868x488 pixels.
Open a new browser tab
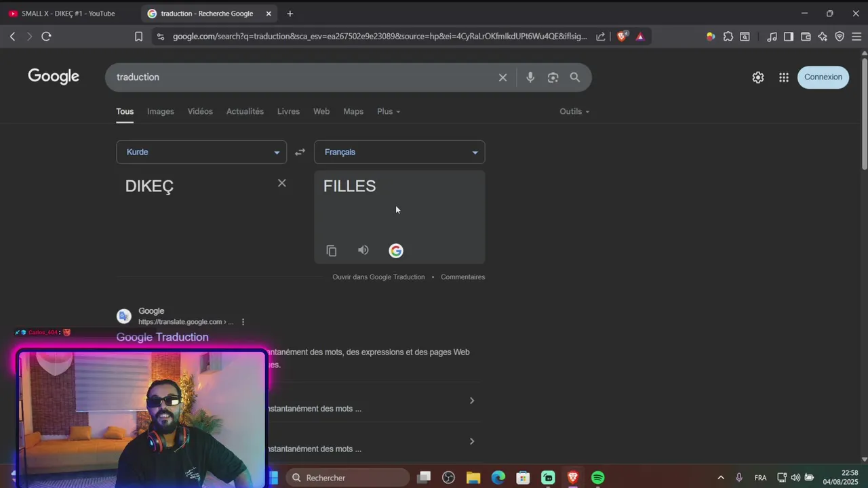[290, 14]
